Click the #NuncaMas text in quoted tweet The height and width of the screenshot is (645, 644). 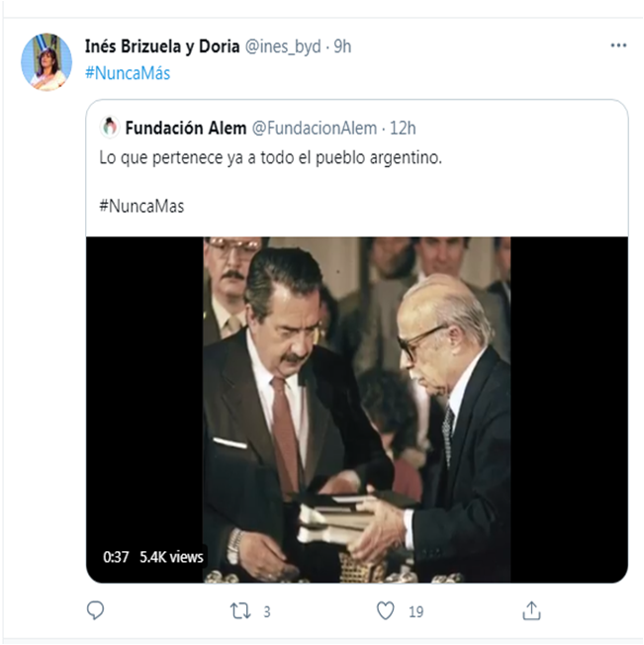(x=141, y=206)
